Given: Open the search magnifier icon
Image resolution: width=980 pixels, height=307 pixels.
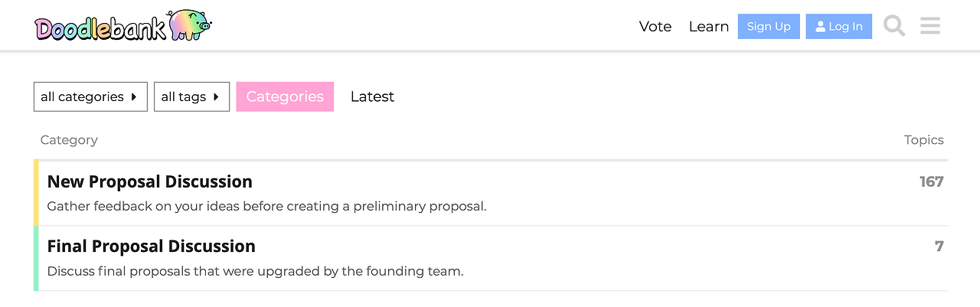Looking at the screenshot, I should tap(894, 26).
